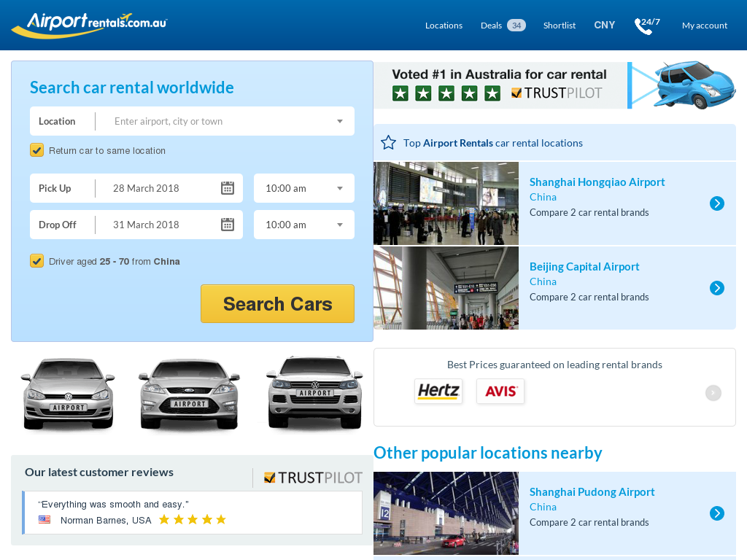Click the Hertz brand logo
This screenshot has height=560, width=747.
point(438,391)
